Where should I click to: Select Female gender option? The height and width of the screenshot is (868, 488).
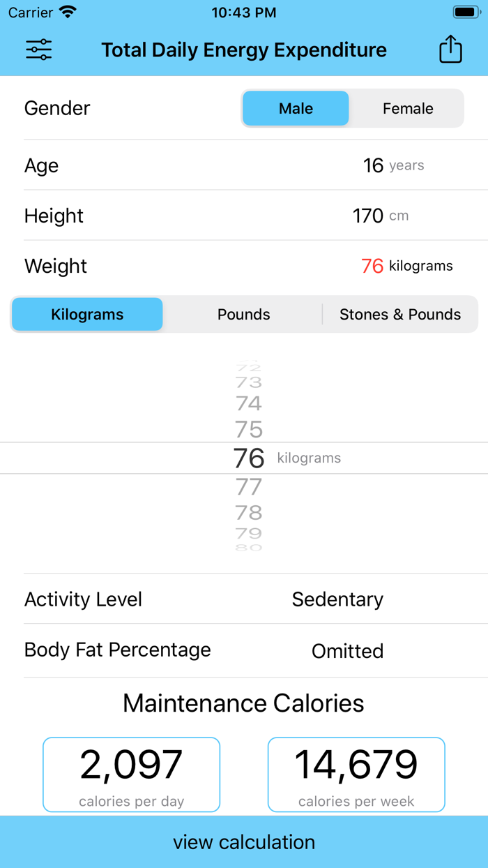(x=408, y=108)
